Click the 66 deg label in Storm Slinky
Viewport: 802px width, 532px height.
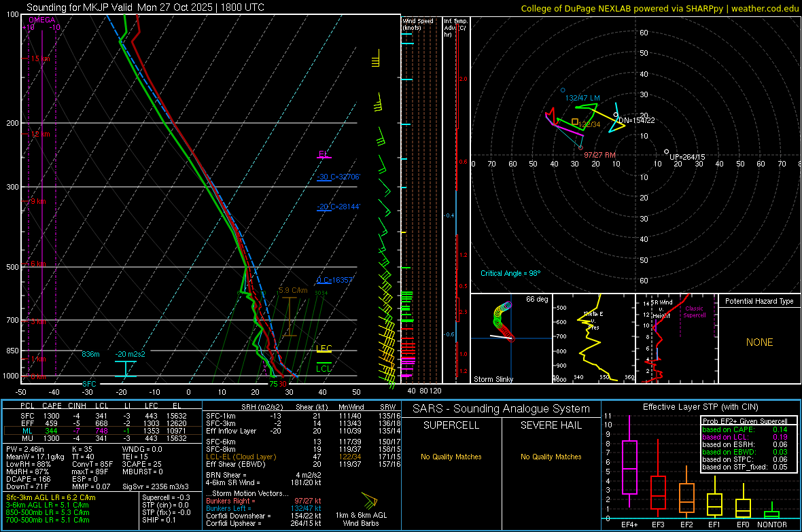[x=536, y=299]
